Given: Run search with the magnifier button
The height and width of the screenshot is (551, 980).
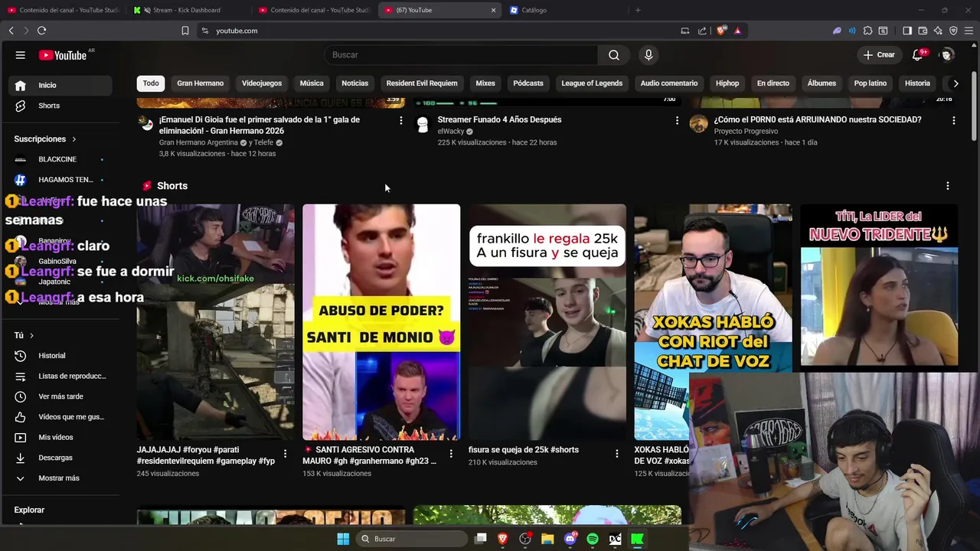Looking at the screenshot, I should 613,55.
